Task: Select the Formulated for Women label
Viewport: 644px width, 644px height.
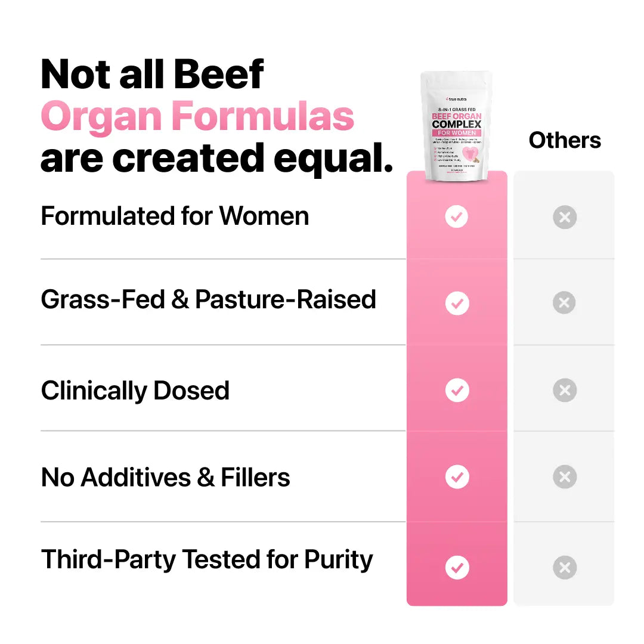Action: tap(175, 216)
